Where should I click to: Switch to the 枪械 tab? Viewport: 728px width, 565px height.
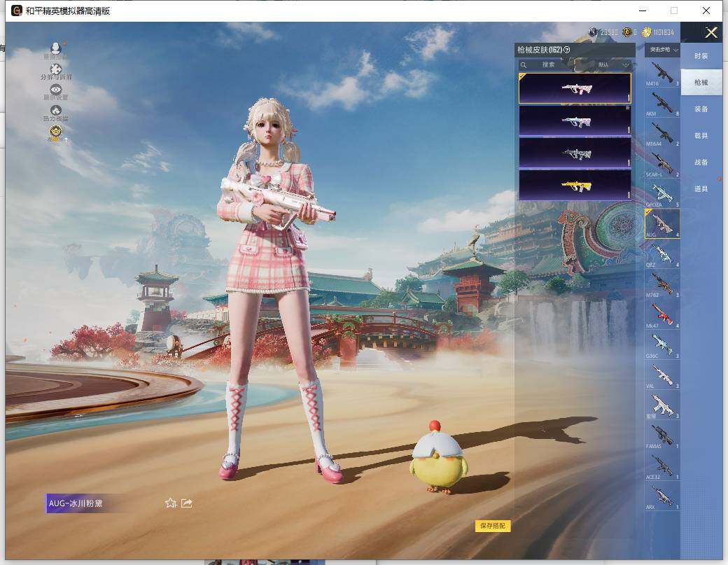click(701, 83)
